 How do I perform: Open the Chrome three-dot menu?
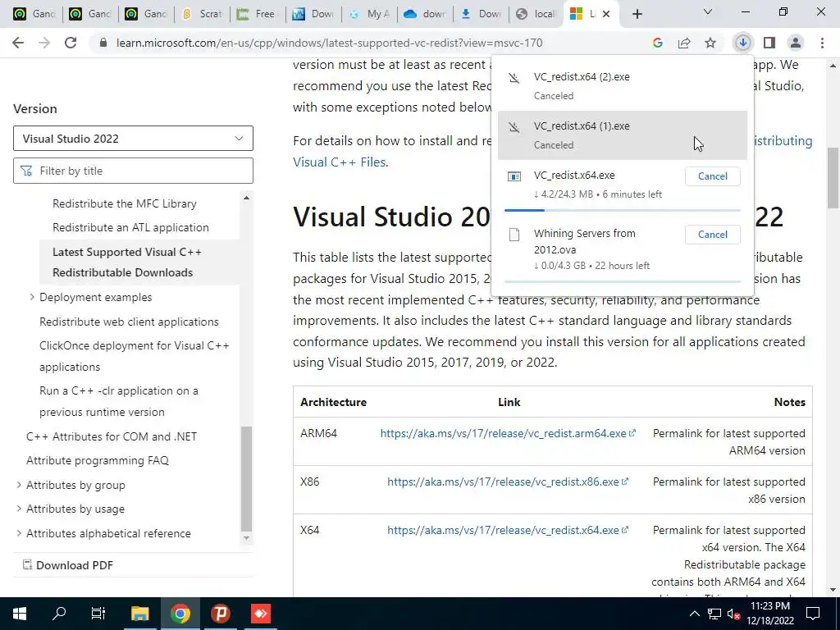[822, 43]
